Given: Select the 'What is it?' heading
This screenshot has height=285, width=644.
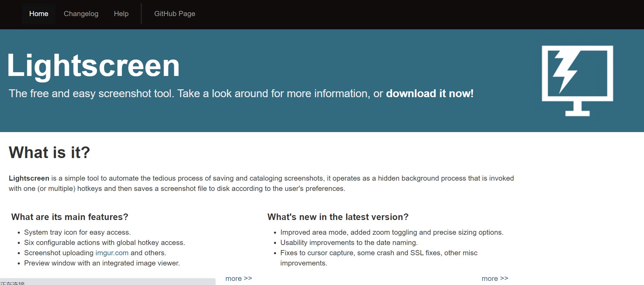Looking at the screenshot, I should click(x=49, y=152).
